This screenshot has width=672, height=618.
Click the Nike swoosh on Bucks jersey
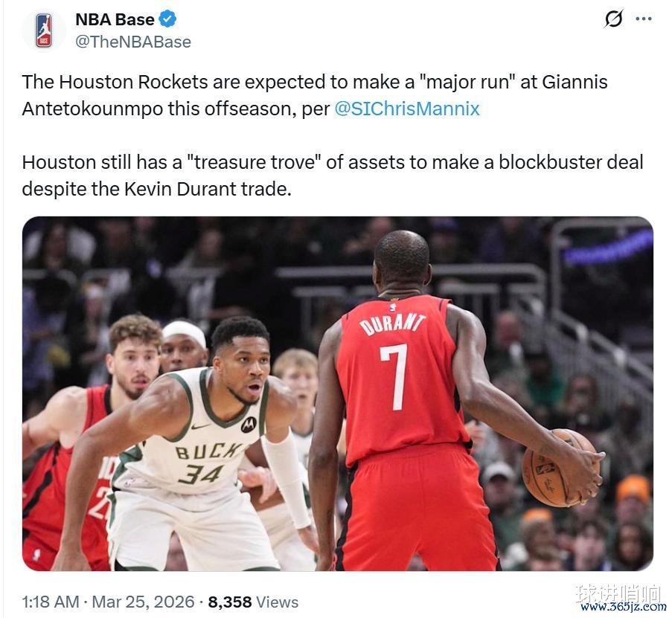200,427
